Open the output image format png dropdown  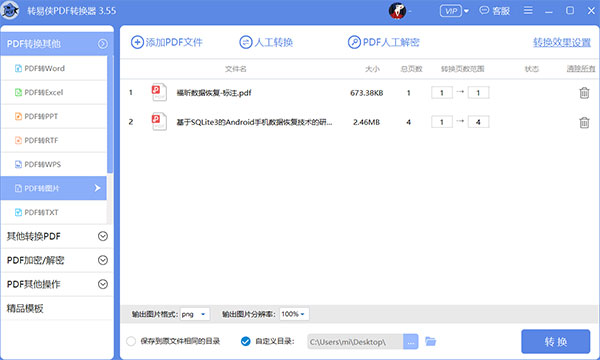pyautogui.click(x=195, y=314)
